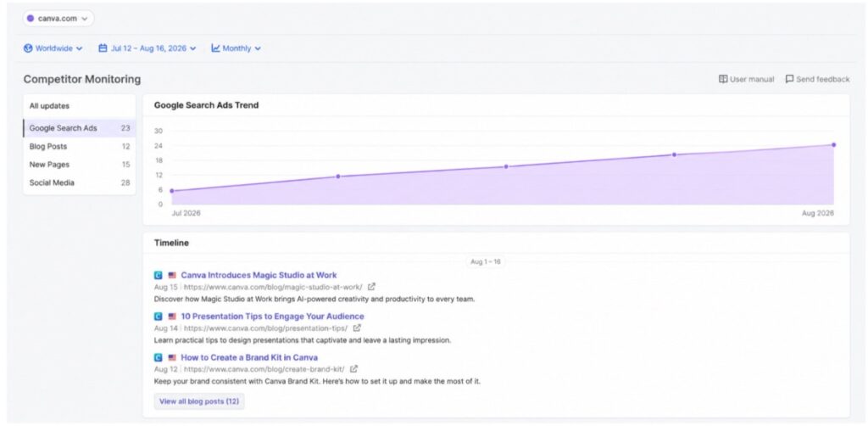
Task: Click the Aug 1 – 16 timeline label
Action: point(486,261)
